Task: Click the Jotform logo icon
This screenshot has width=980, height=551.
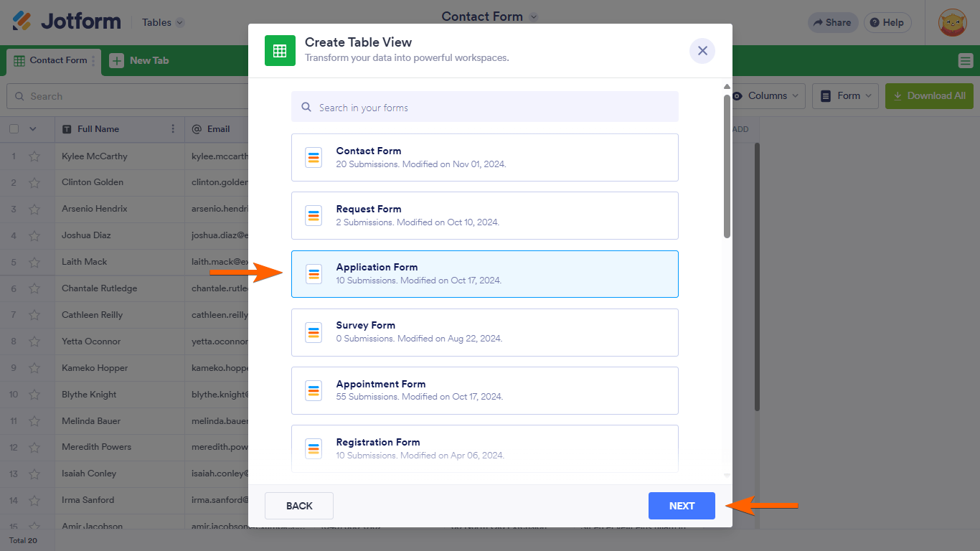Action: [x=22, y=22]
